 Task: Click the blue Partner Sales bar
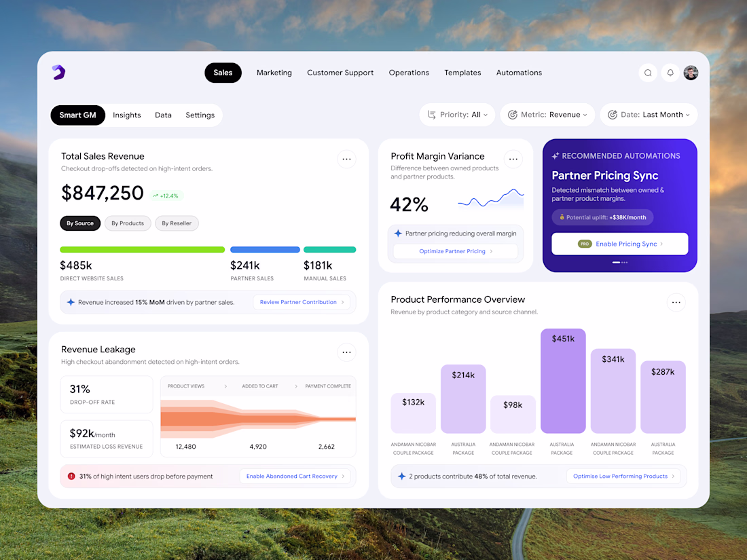point(265,250)
